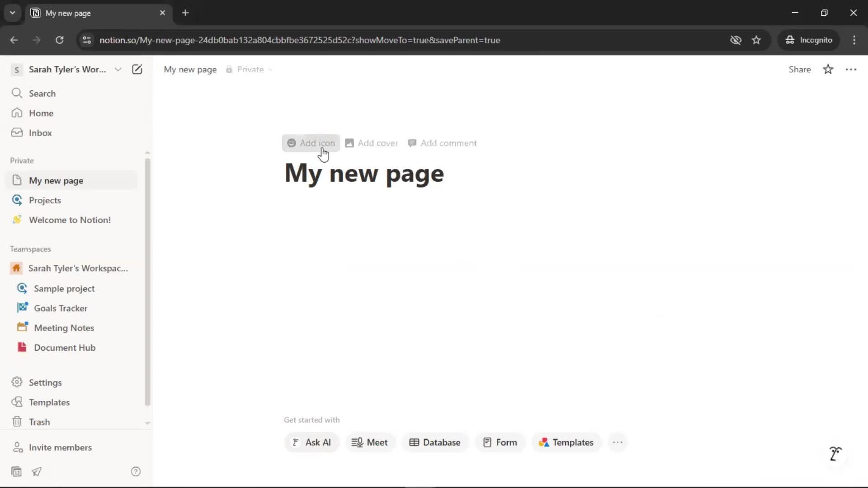Open the calendar icon at sidebar bottom
This screenshot has height=488, width=868.
click(16, 472)
